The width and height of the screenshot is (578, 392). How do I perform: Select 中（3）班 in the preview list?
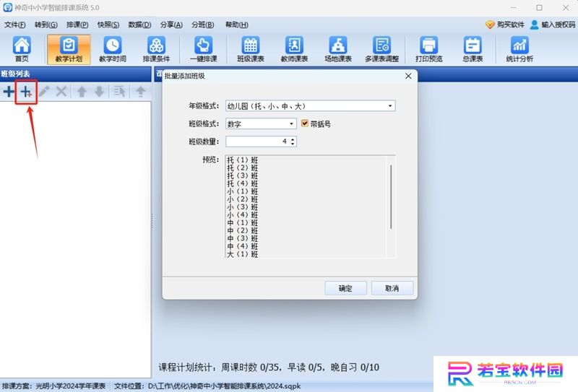click(243, 238)
